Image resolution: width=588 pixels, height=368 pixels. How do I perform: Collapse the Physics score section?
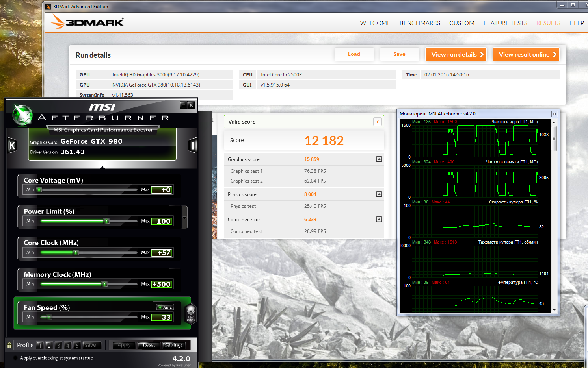[379, 194]
